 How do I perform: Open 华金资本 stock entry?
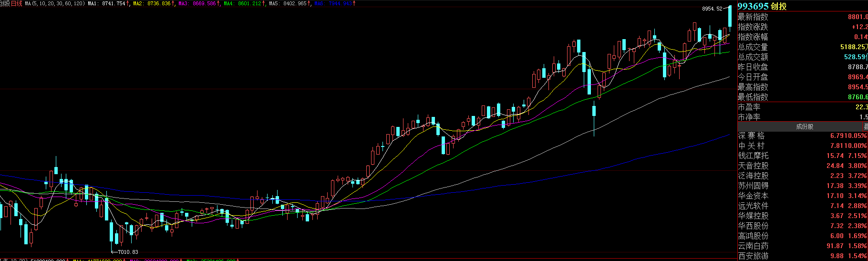pyautogui.click(x=753, y=196)
